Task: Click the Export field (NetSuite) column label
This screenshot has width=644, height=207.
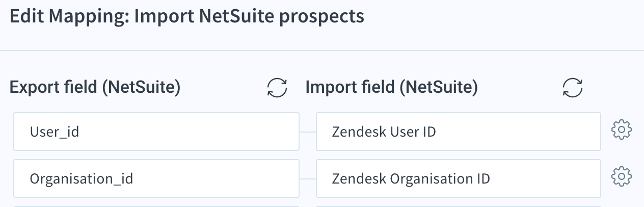Action: tap(95, 88)
